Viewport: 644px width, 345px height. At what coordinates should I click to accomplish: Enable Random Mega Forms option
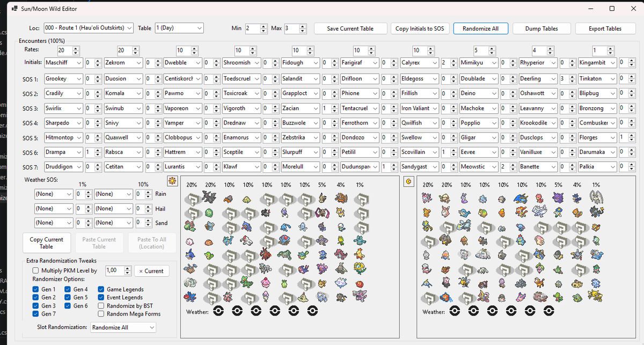point(101,314)
